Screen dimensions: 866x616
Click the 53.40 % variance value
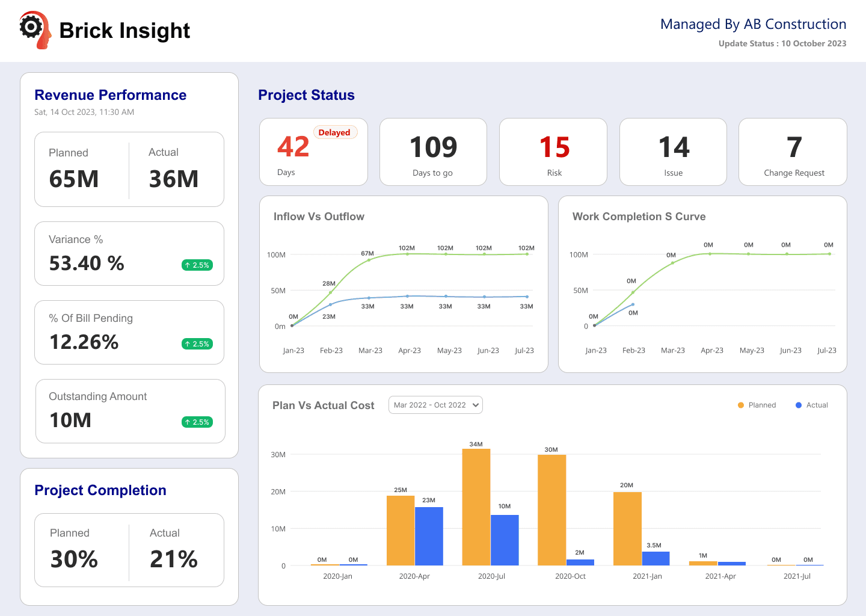87,263
